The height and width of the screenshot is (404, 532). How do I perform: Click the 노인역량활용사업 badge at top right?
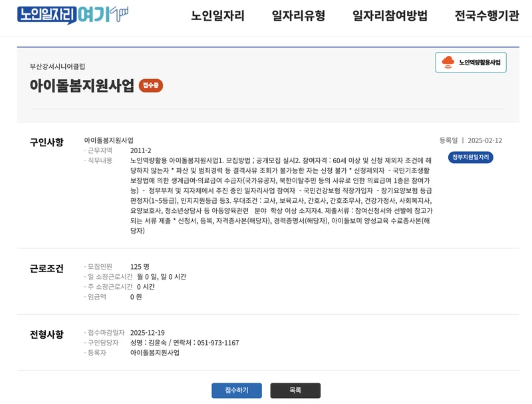(x=469, y=63)
